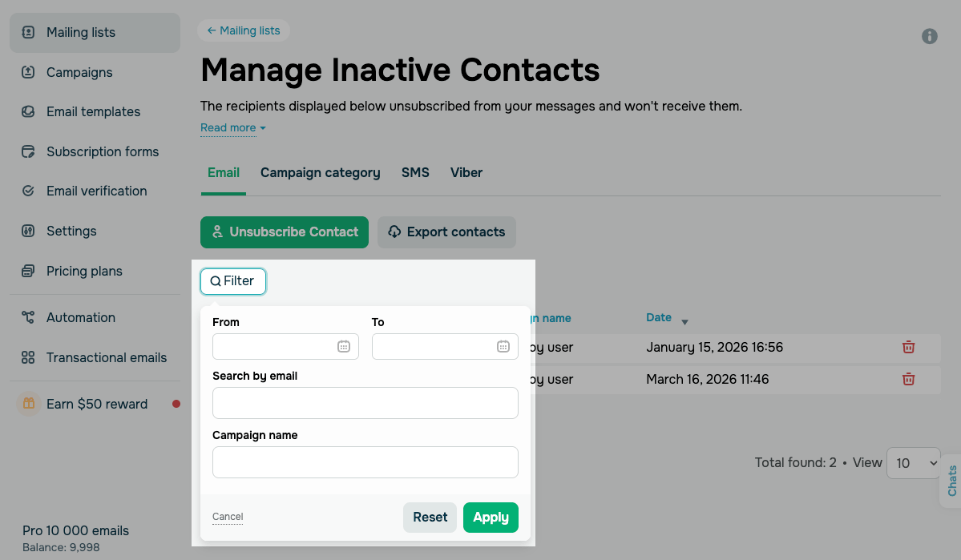Screen dimensions: 961x560
Task: Open Automation section in sidebar
Action: coord(81,317)
